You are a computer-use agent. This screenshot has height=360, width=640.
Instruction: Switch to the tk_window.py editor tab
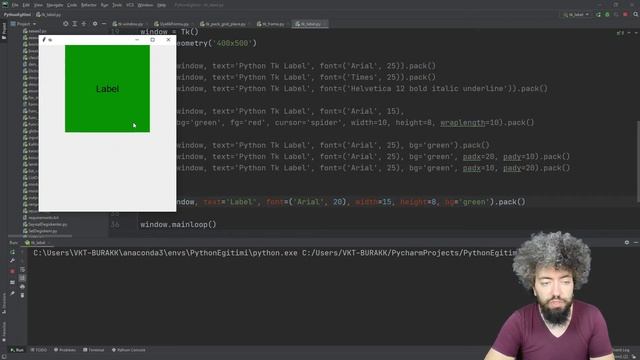[128, 24]
